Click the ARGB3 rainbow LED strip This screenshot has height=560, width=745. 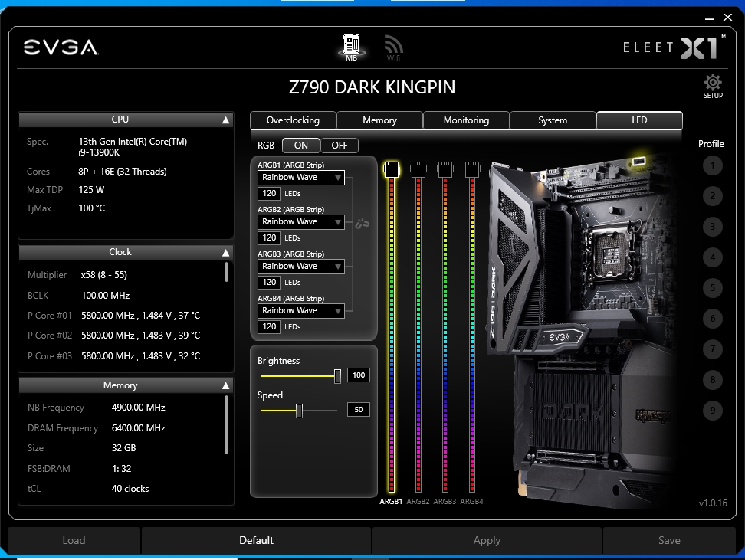445,336
